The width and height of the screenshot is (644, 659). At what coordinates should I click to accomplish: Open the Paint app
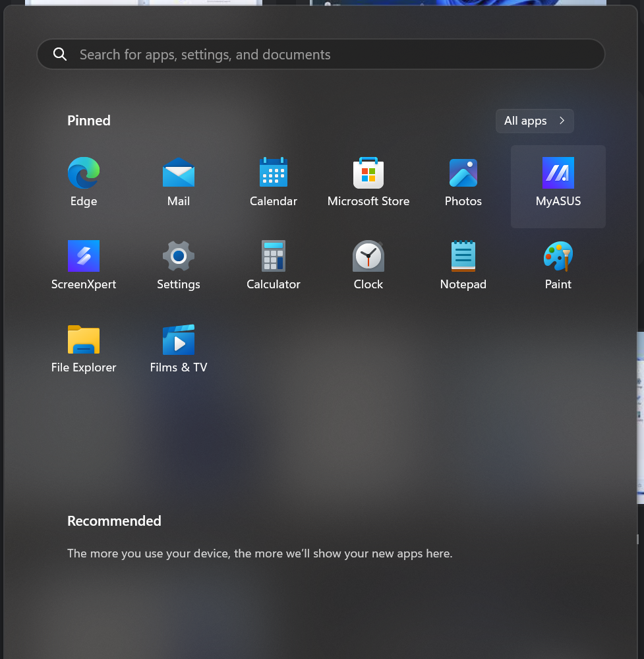tap(558, 265)
